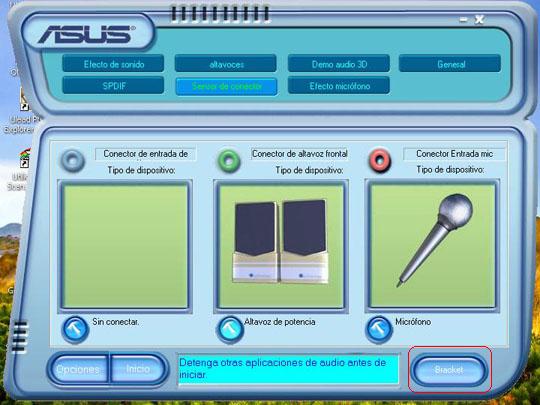Click the green front speaker jack icon
Screen dimensions: 540x405
point(229,160)
